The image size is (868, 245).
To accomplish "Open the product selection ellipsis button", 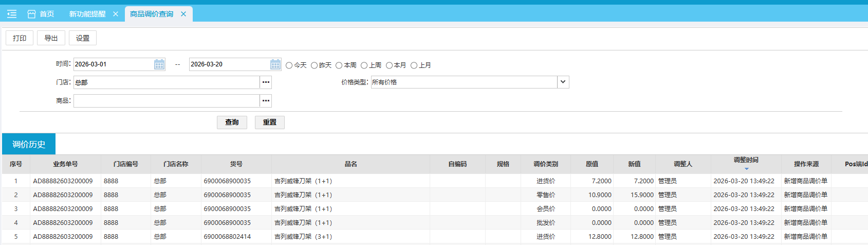I will [266, 101].
